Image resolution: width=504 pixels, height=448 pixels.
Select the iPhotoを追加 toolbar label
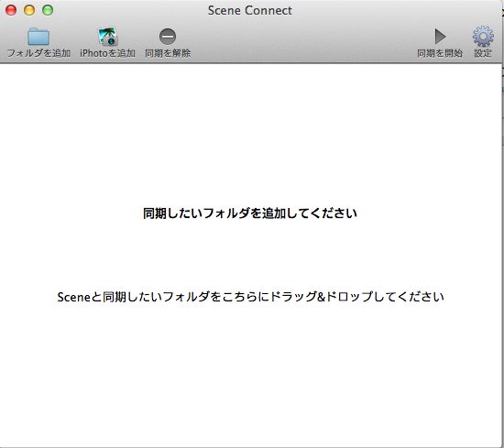pos(108,53)
